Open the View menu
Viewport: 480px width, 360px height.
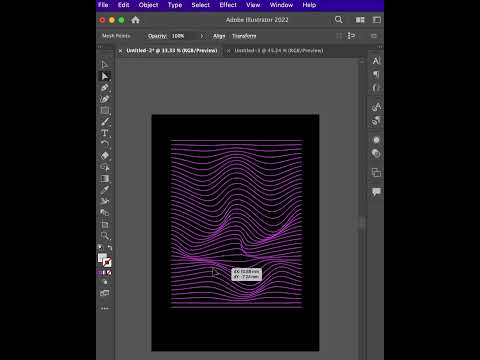coord(253,5)
